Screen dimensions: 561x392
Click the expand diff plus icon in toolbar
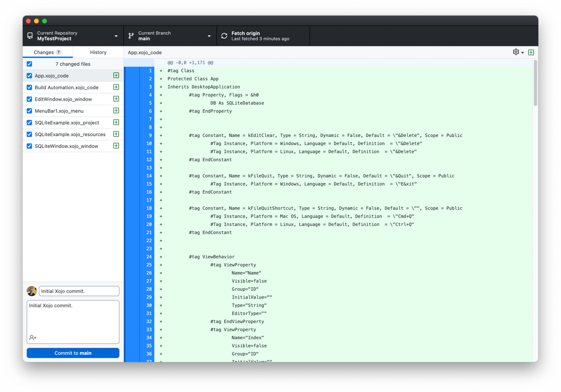(x=531, y=52)
